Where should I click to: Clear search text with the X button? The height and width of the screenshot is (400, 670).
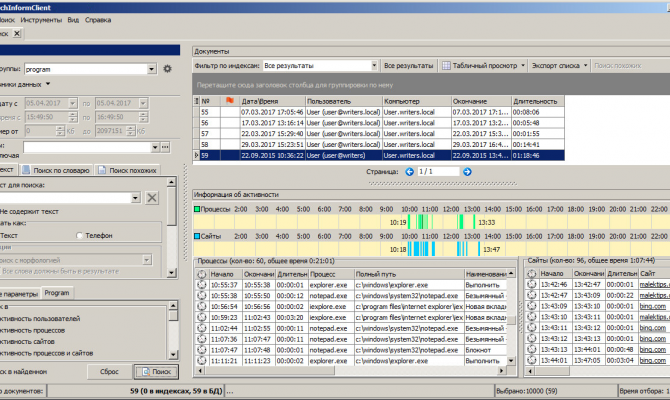152,197
